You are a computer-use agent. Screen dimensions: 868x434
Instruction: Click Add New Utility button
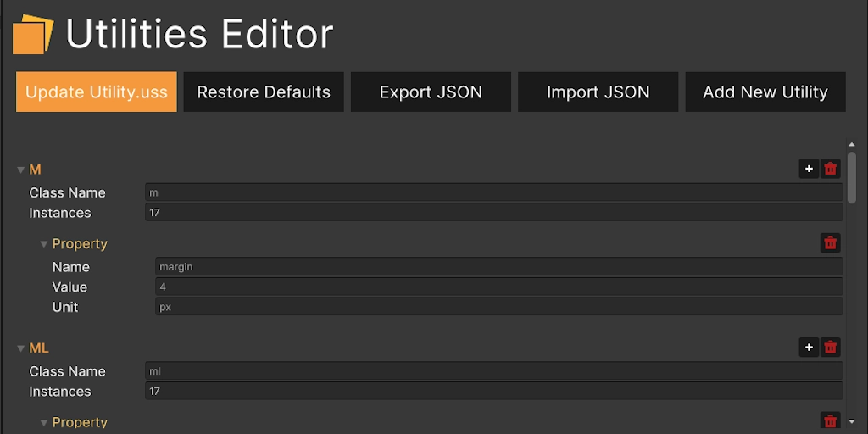click(765, 92)
